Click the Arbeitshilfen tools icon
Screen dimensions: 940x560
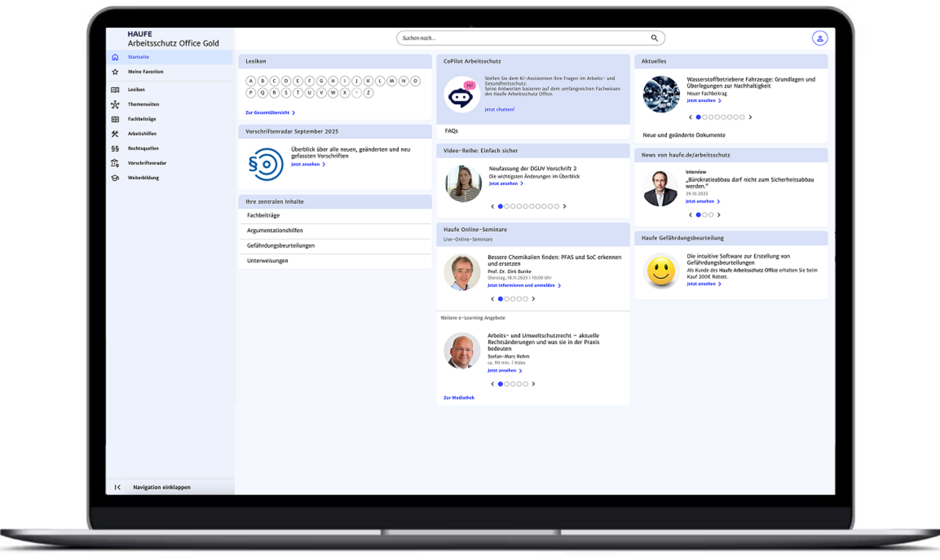click(x=115, y=134)
